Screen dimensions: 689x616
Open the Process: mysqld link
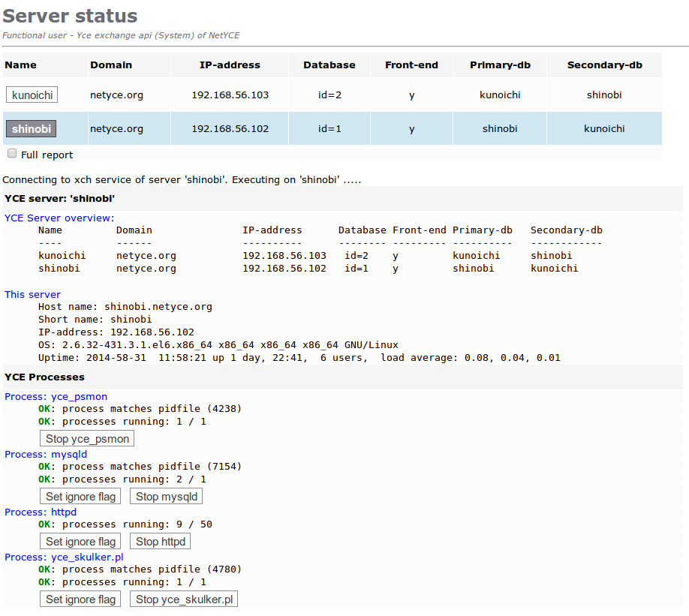click(x=40, y=454)
